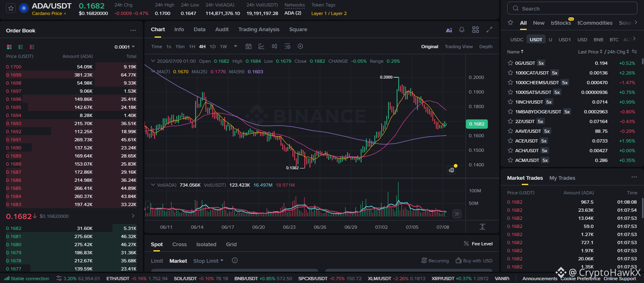Switch to My Trades tab
644x283 pixels.
click(x=562, y=178)
